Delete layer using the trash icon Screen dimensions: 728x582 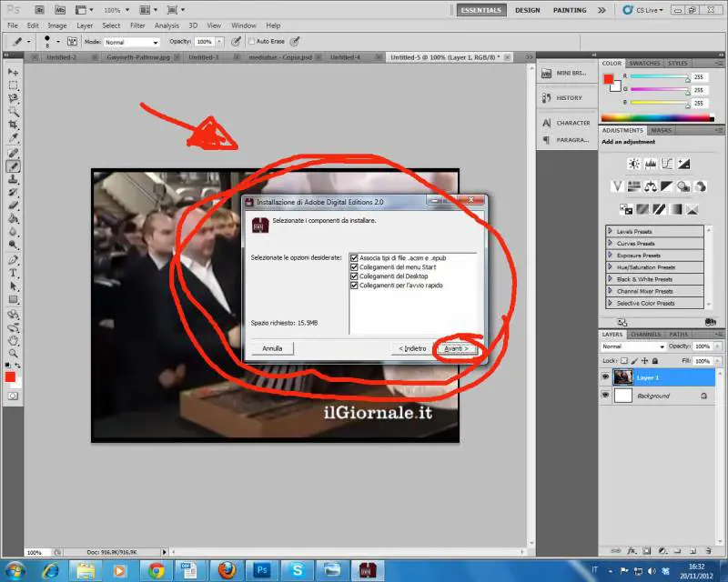[709, 551]
